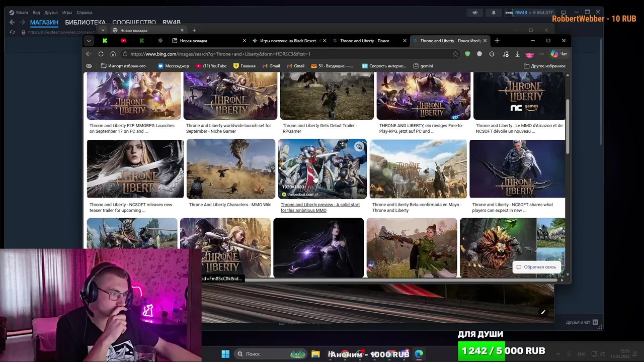Open Steam 'Друзья и чат' button
Viewport: 644px width, 362px height.
582,322
